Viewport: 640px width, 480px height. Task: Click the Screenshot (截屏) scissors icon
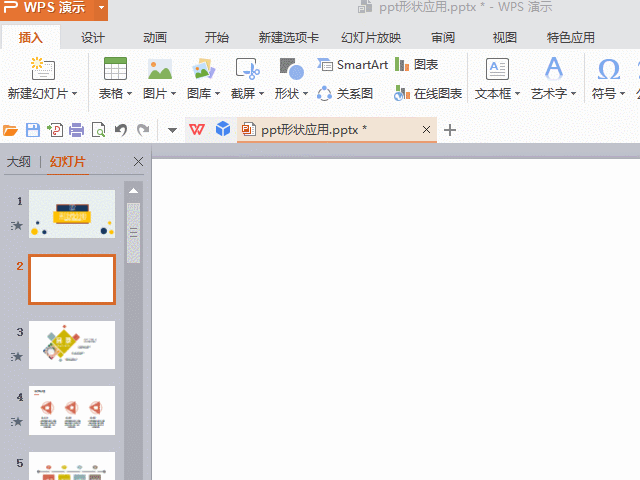[247, 69]
